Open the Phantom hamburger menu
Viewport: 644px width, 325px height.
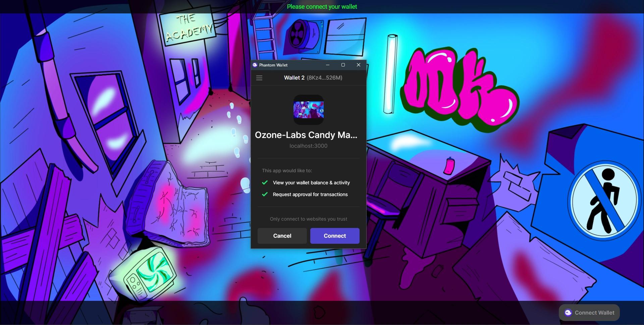tap(259, 78)
